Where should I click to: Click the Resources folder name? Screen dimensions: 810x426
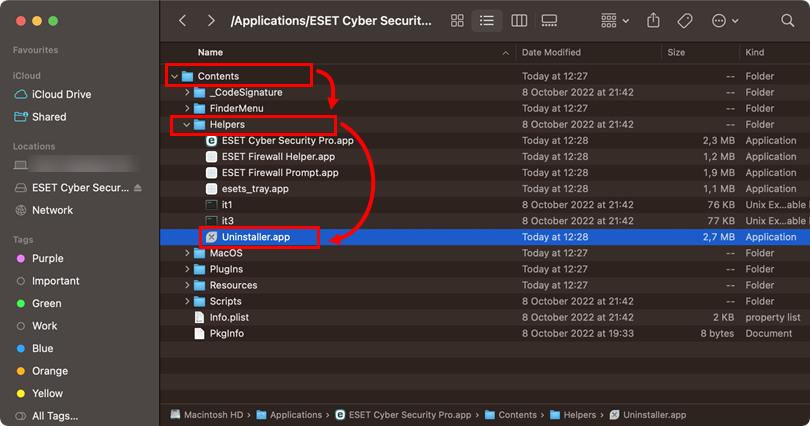point(233,285)
